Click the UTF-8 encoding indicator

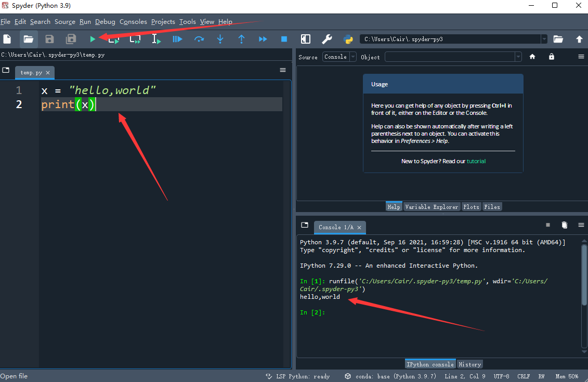click(x=501, y=376)
